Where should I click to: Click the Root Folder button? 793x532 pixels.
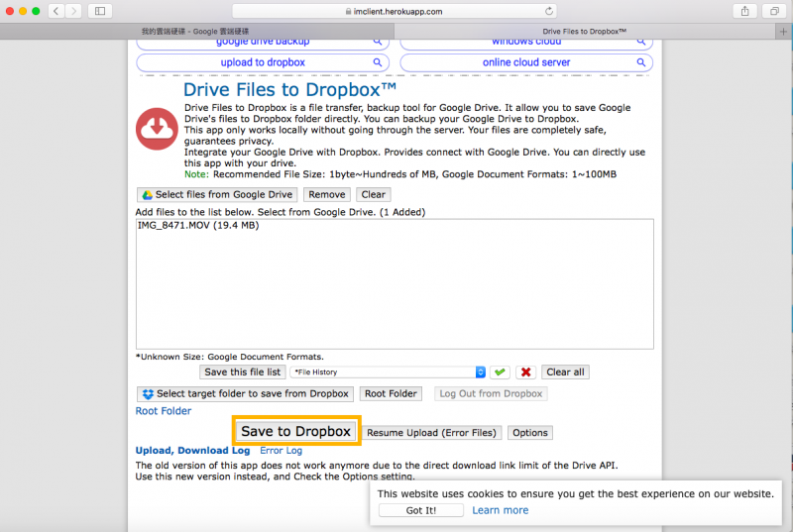tap(391, 394)
